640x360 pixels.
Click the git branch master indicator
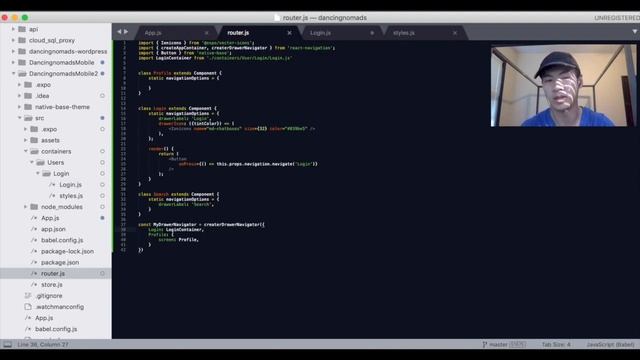504,344
